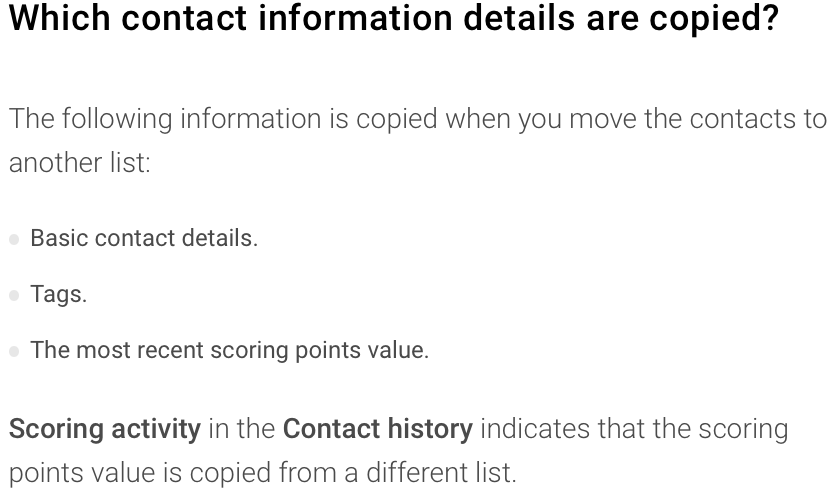Select the Tags list item
The width and height of the screenshot is (832, 496).
(x=58, y=294)
